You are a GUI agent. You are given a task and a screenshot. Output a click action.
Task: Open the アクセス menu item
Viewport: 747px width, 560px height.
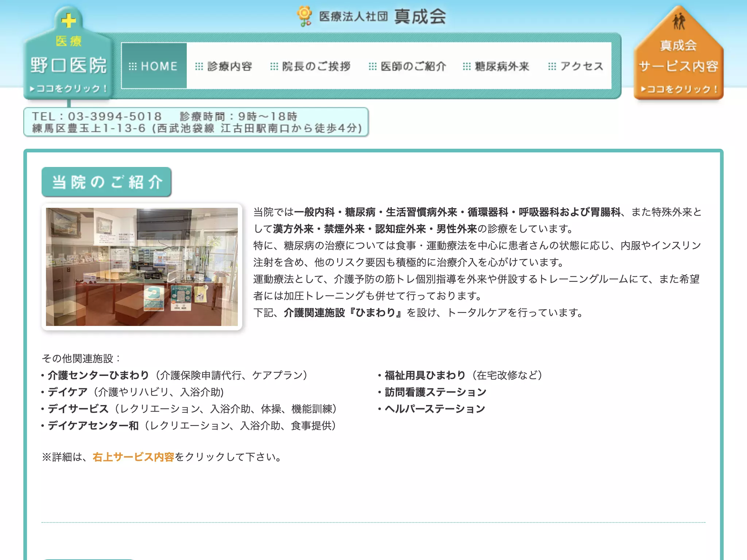pos(576,66)
